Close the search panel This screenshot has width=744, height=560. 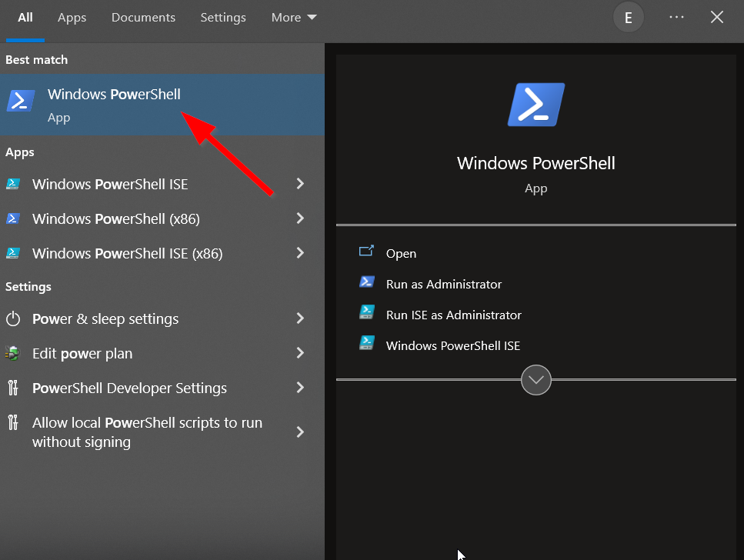717,17
